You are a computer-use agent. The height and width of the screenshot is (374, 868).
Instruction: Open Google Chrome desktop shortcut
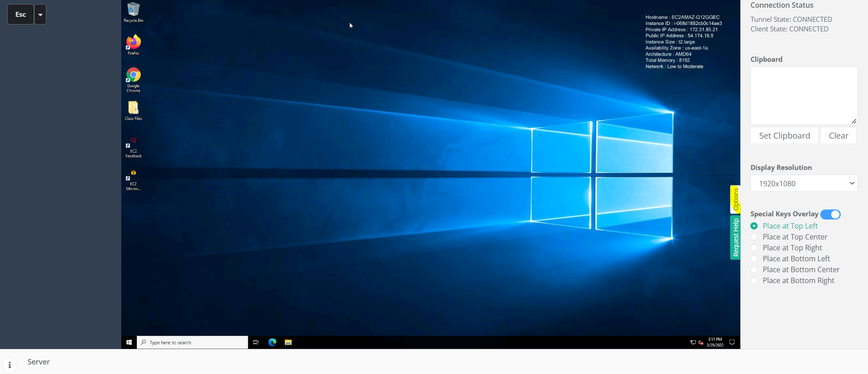pos(134,80)
